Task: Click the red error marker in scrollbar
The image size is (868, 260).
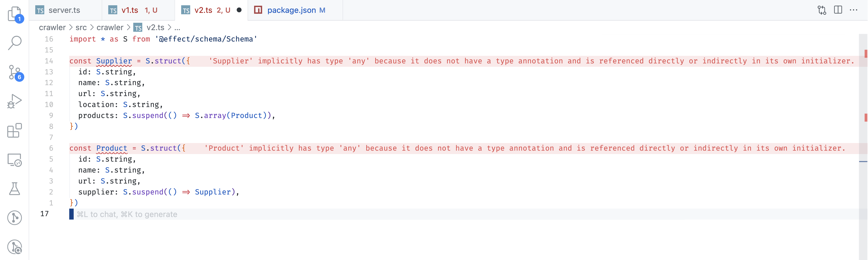Action: tap(866, 53)
